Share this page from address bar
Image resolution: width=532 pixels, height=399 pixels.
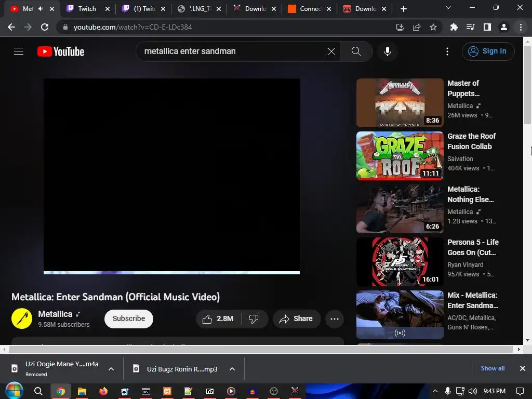coord(417,27)
